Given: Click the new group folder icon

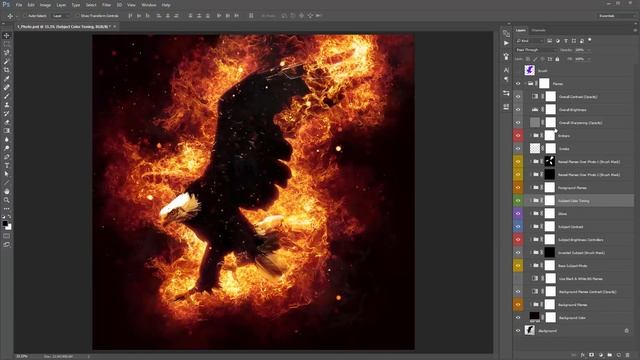Looking at the screenshot, I should tap(609, 355).
